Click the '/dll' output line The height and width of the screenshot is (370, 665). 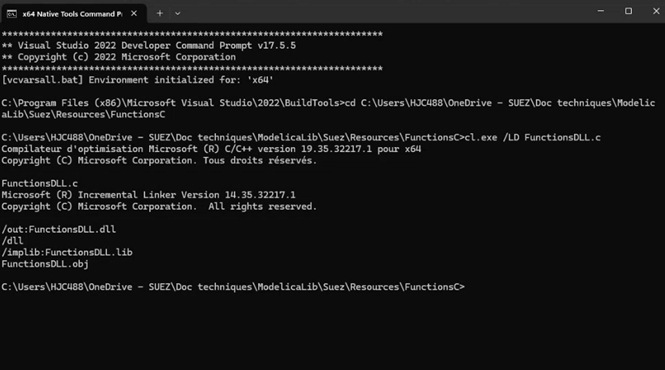point(12,241)
